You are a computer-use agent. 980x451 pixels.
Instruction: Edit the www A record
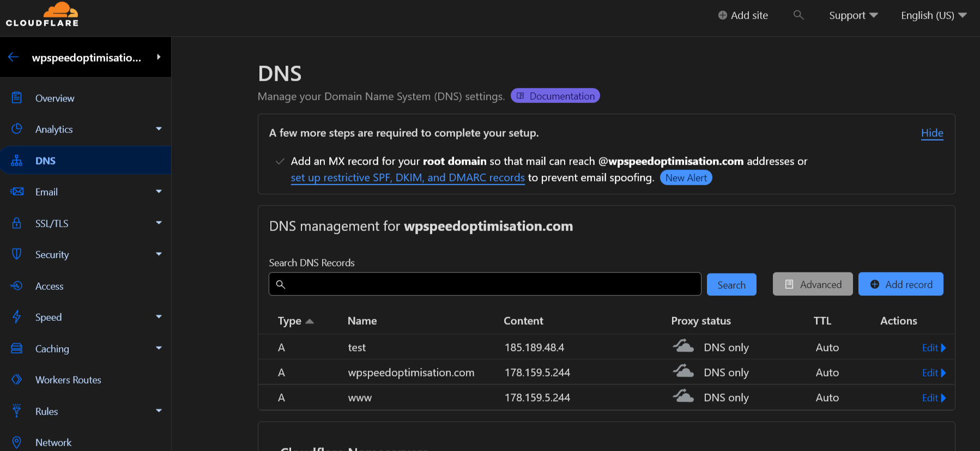[x=934, y=398]
